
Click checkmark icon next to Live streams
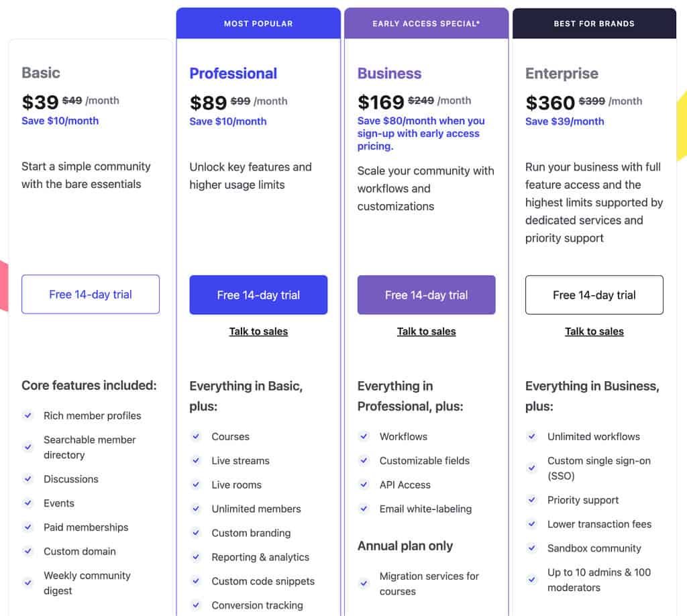pos(196,460)
